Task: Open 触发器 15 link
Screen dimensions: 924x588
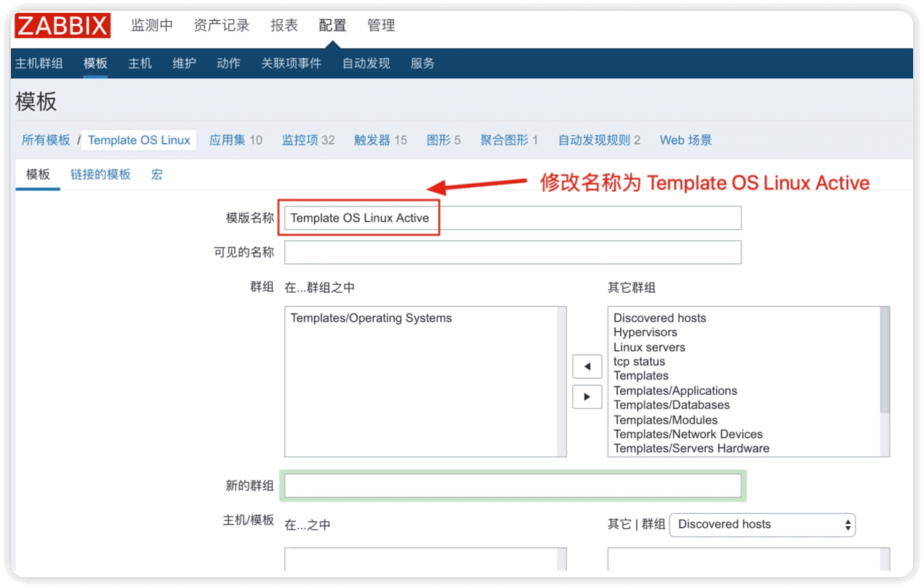Action: (x=380, y=140)
